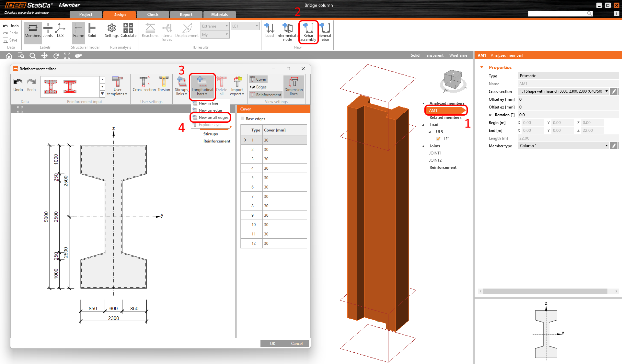Open the Rebar assembly tool
This screenshot has height=364, width=622.
(x=308, y=32)
